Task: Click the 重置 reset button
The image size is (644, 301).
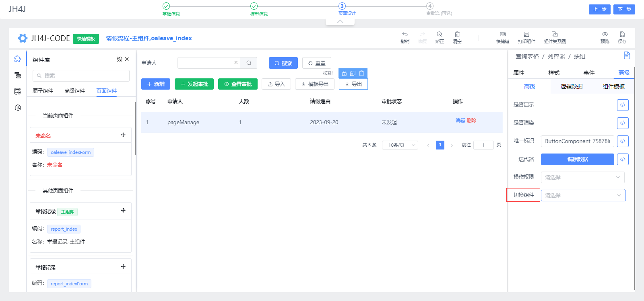Action: [317, 63]
